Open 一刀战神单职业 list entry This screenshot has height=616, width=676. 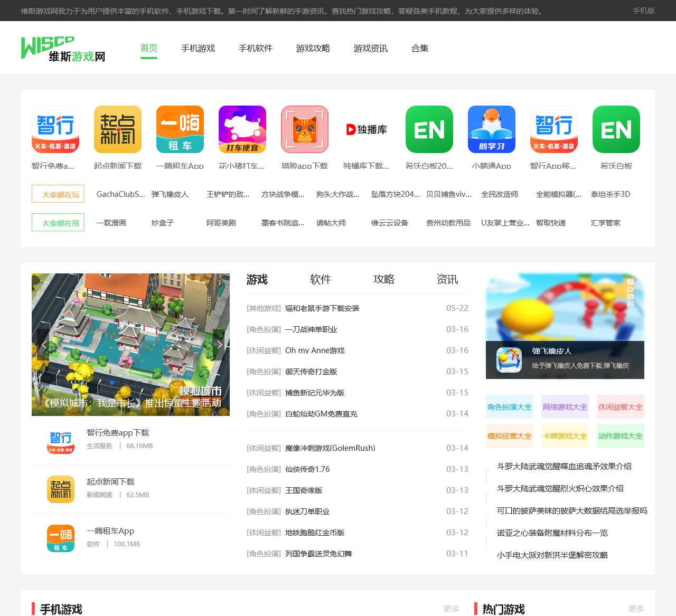tap(311, 329)
